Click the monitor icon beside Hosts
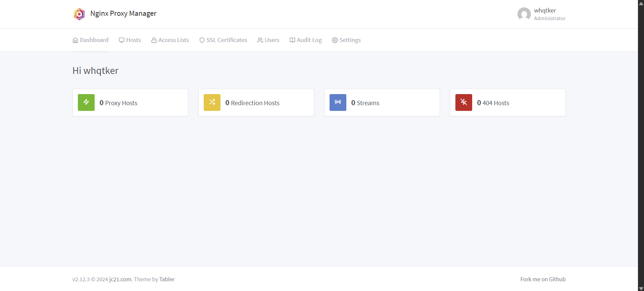 [121, 40]
